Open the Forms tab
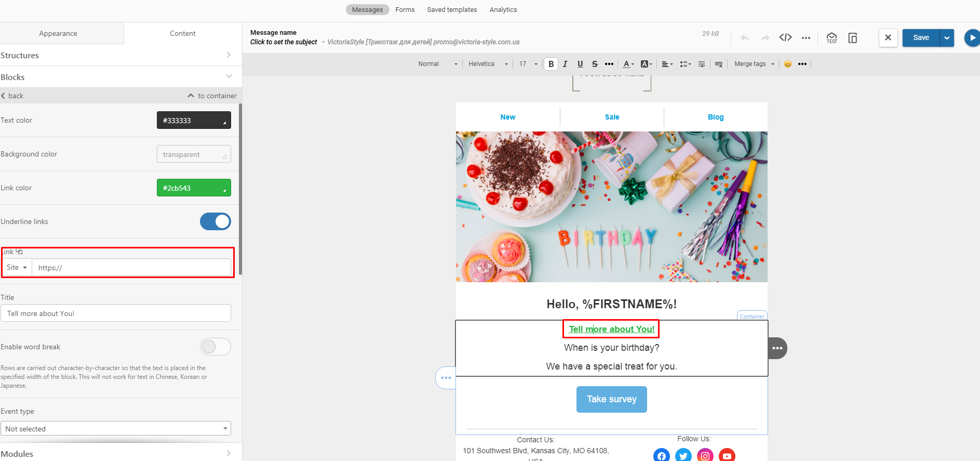This screenshot has width=980, height=461. click(405, 9)
